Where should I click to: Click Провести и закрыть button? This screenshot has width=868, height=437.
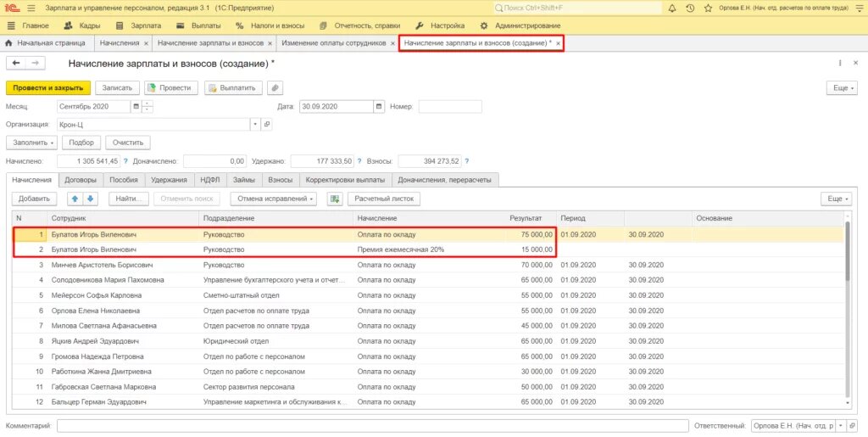tap(48, 87)
